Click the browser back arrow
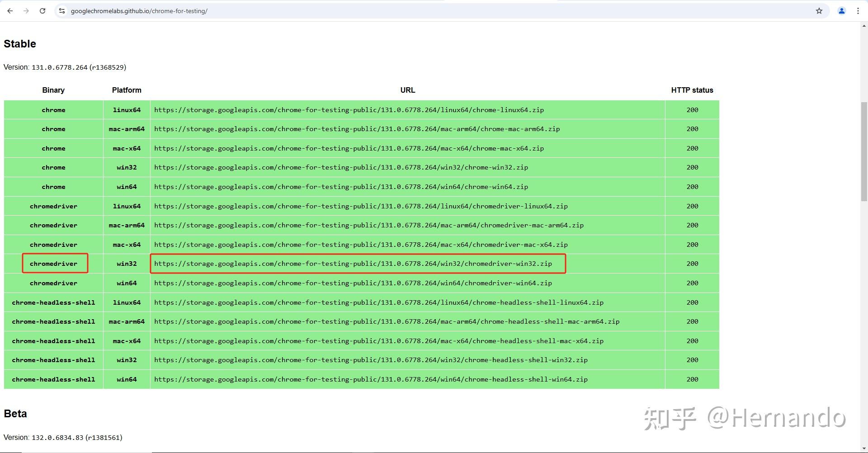The height and width of the screenshot is (453, 868). (10, 11)
